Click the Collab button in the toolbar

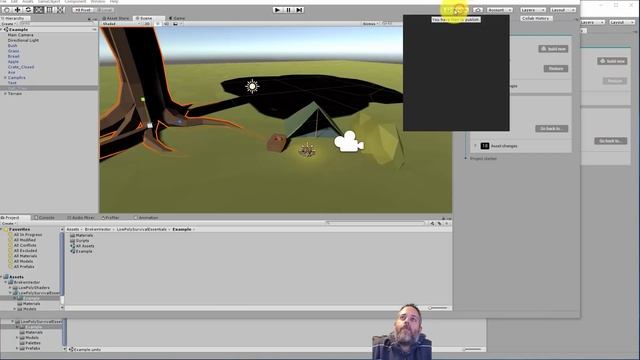tap(456, 10)
